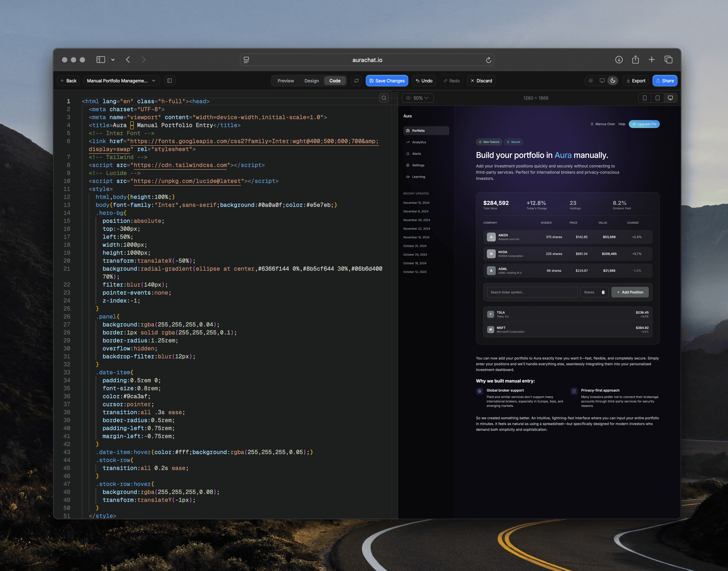Click the Privacy-first approach icon

pyautogui.click(x=574, y=391)
